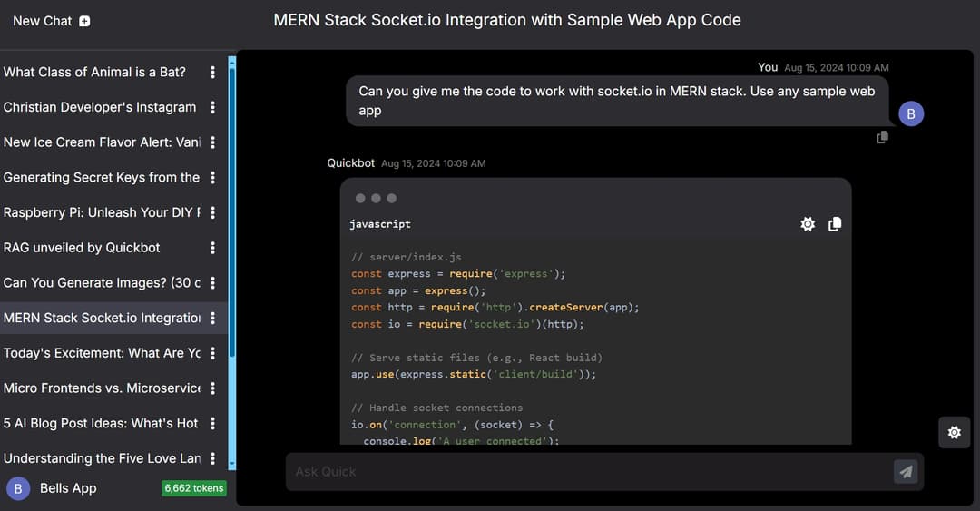Open the floating settings gear at right
This screenshot has height=511, width=980.
pyautogui.click(x=954, y=432)
